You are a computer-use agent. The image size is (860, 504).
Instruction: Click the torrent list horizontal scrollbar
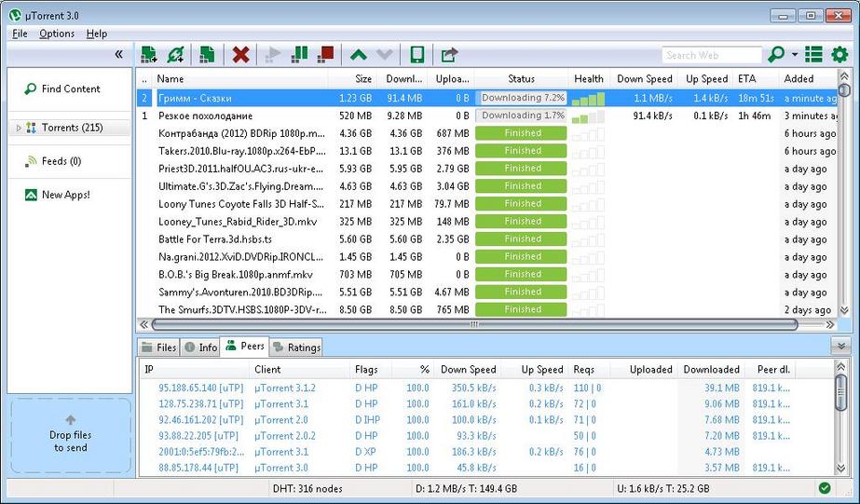(474, 325)
